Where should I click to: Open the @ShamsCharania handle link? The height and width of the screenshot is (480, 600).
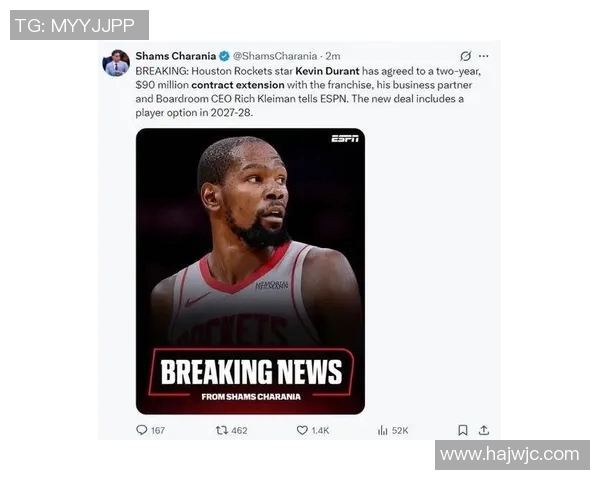point(275,56)
